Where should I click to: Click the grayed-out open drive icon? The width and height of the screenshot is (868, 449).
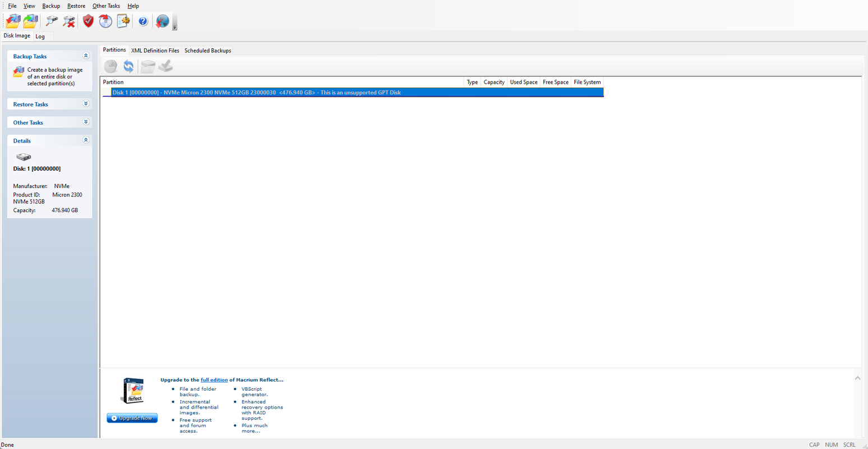click(147, 67)
